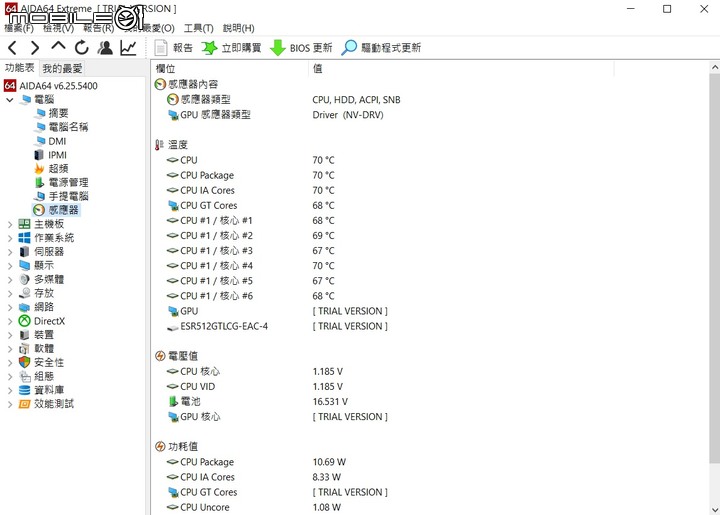Go back with the left arrow toolbar icon
Screen dimensions: 720x515
tap(12, 48)
